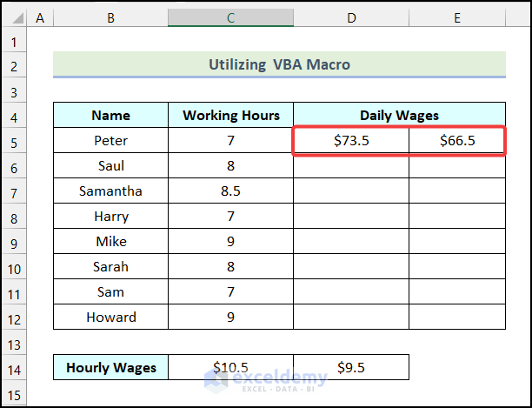Select the cell containing 'Sam'
Viewport: 532px width, 408px height.
110,291
